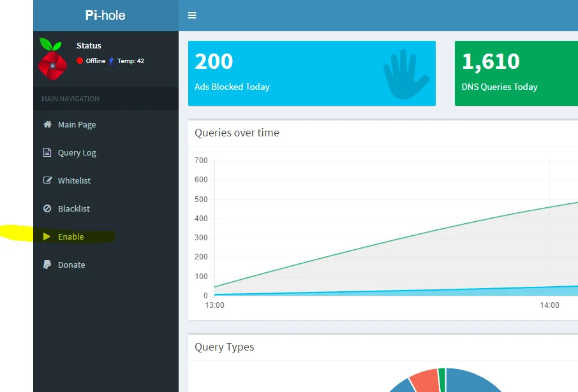The height and width of the screenshot is (392, 578).
Task: Click the Offline status text
Action: click(96, 61)
